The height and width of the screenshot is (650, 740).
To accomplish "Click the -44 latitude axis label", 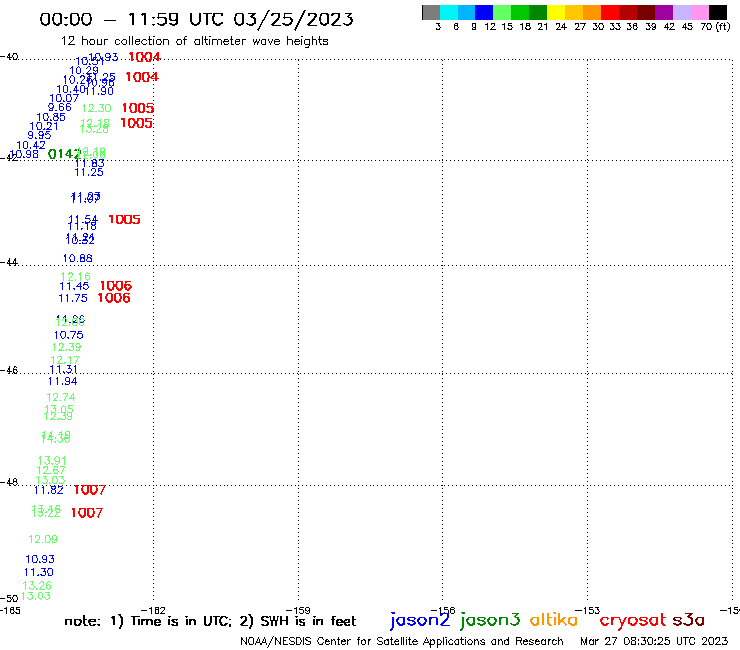I will [x=9, y=262].
